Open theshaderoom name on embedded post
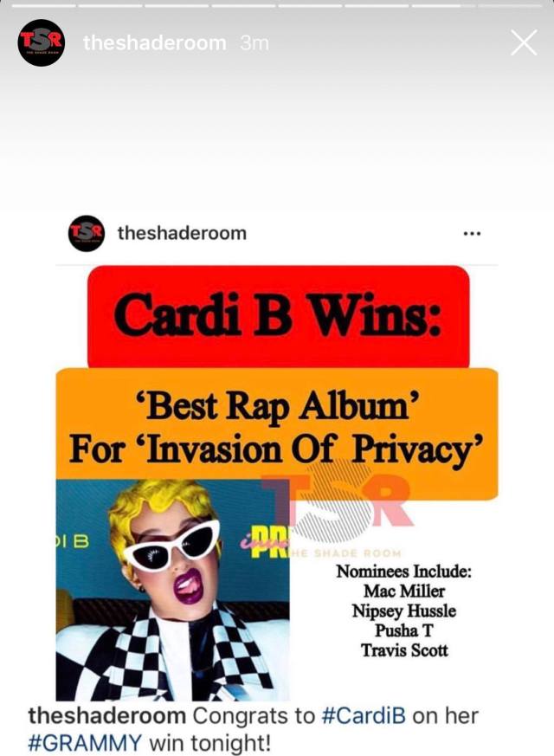The height and width of the screenshot is (756, 554). tap(182, 233)
